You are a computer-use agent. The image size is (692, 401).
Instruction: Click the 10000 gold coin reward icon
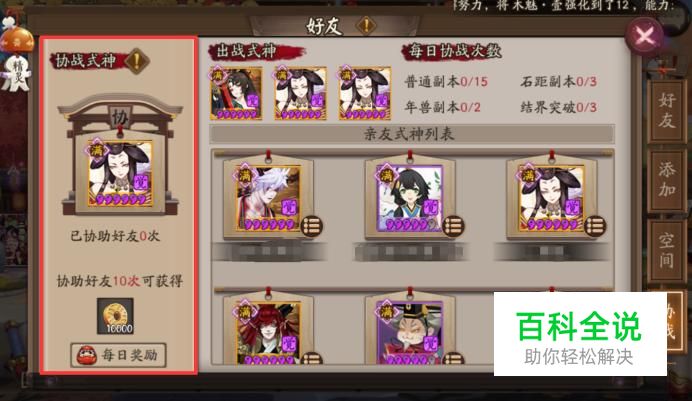(x=115, y=316)
